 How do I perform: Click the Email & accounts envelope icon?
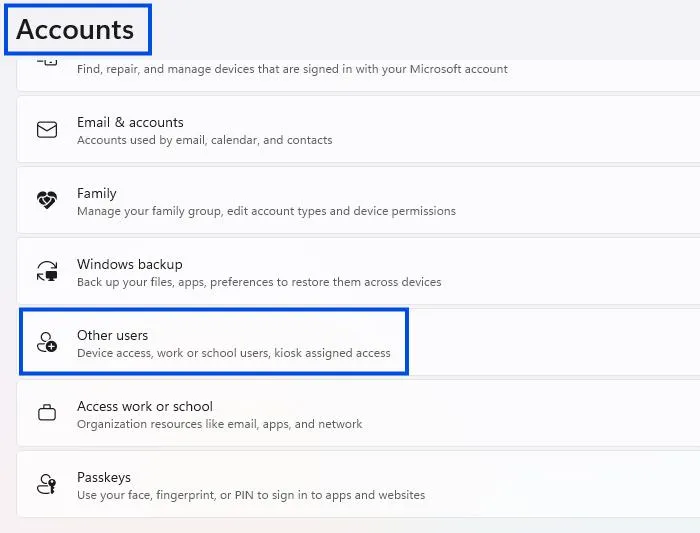tap(47, 130)
